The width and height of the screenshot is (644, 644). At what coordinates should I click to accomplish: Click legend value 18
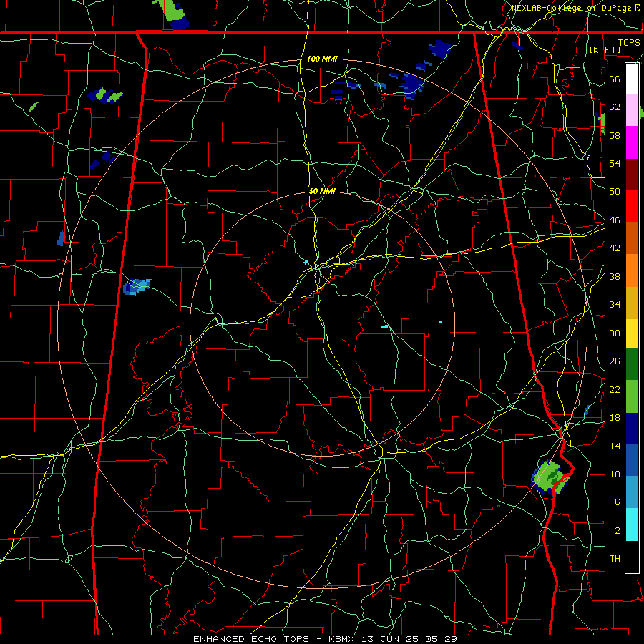pos(615,418)
